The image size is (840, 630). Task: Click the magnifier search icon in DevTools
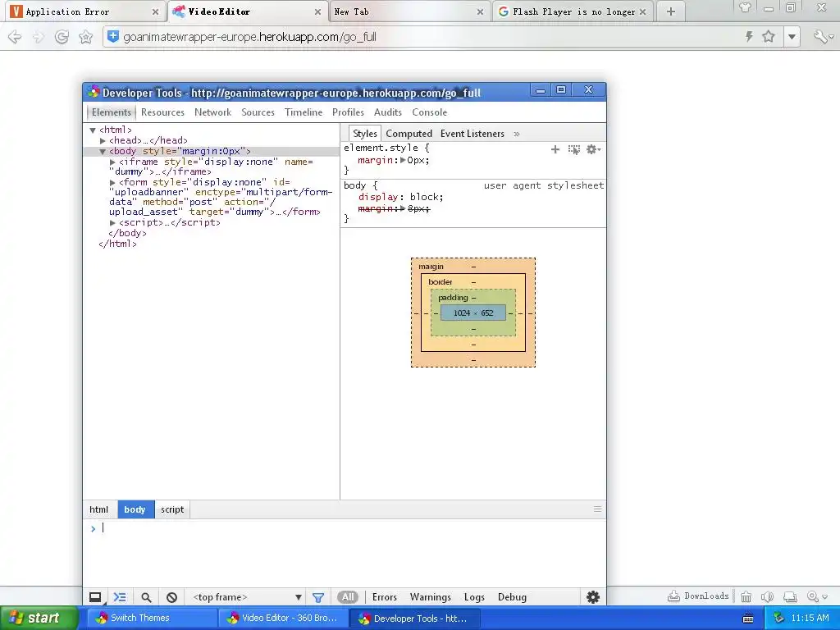pos(146,597)
